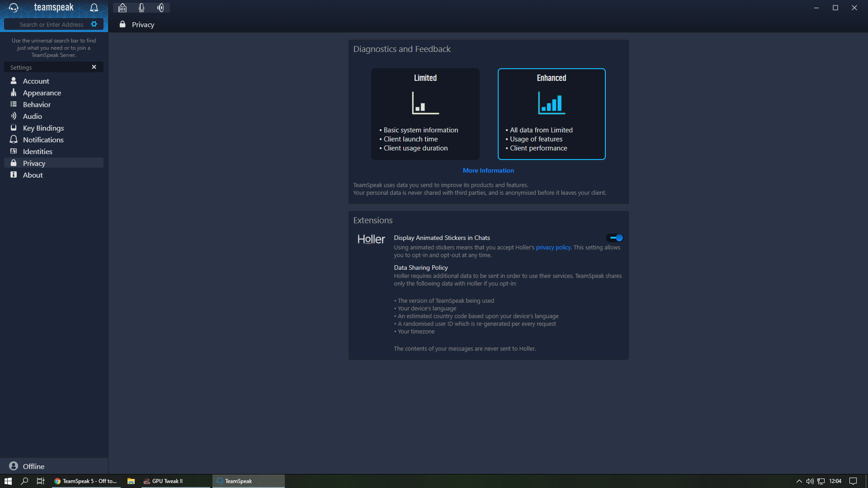Open Holler's privacy policy link
Screen dimensions: 868x488
pyautogui.click(x=553, y=247)
